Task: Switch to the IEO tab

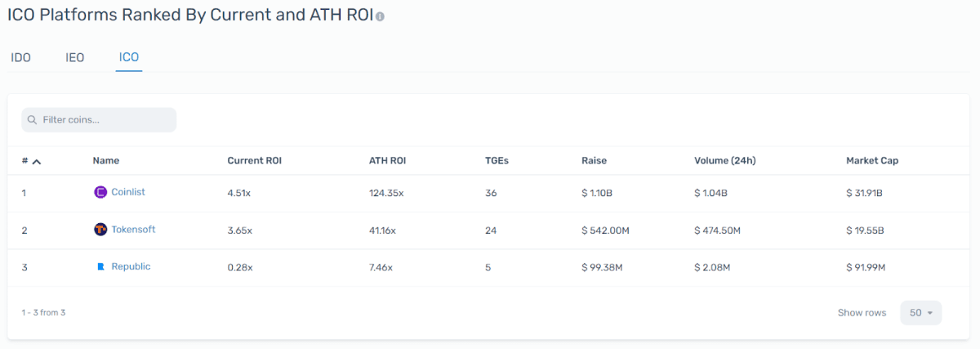Action: (x=75, y=58)
